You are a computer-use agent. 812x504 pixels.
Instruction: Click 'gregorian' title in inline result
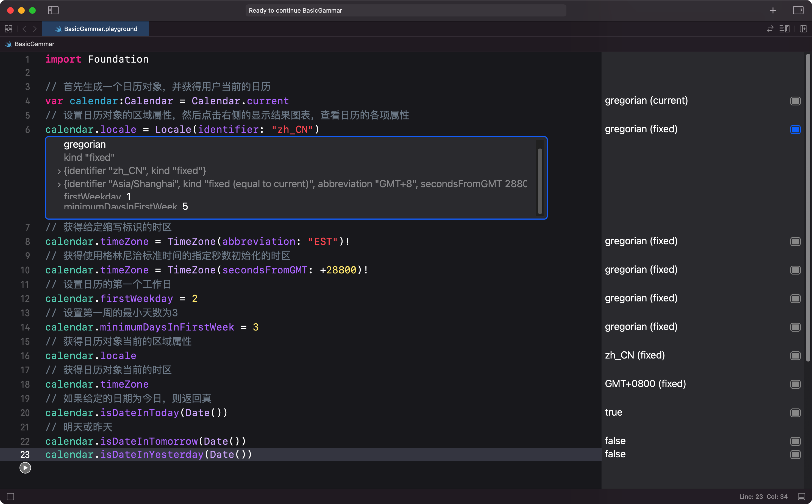tap(85, 145)
